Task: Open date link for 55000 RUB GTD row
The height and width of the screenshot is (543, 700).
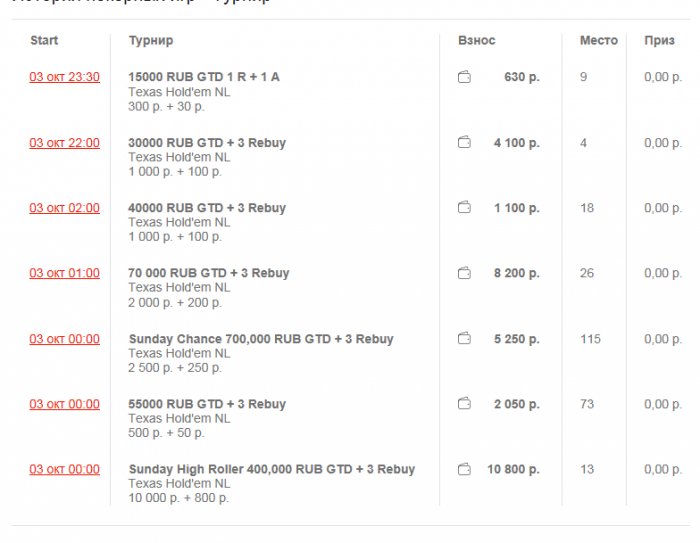Action: click(65, 404)
